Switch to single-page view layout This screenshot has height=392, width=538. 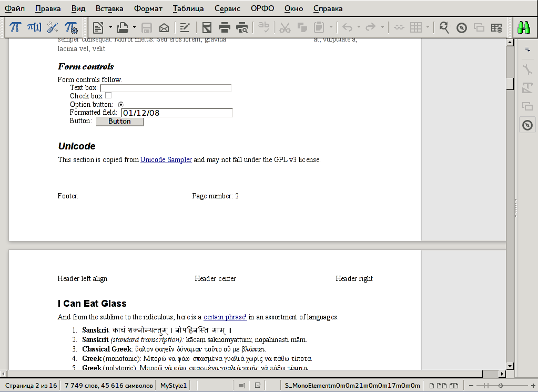click(432, 386)
